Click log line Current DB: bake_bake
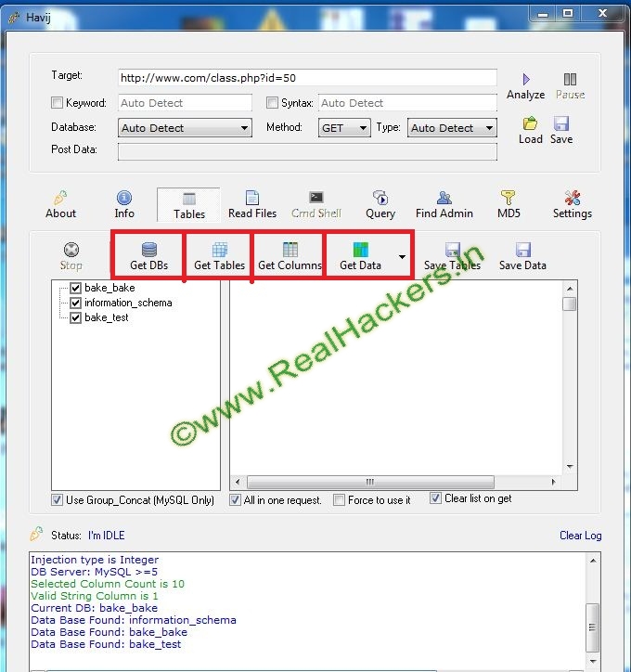The width and height of the screenshot is (631, 672). (x=95, y=607)
